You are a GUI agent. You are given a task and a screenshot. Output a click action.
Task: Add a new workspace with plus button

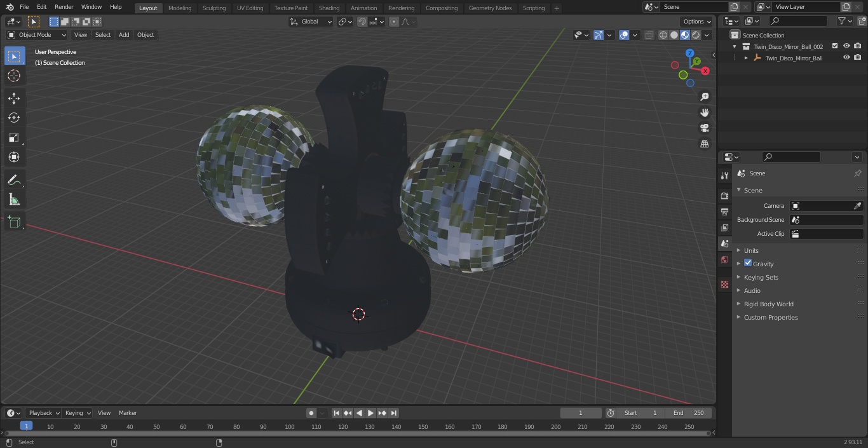point(557,8)
